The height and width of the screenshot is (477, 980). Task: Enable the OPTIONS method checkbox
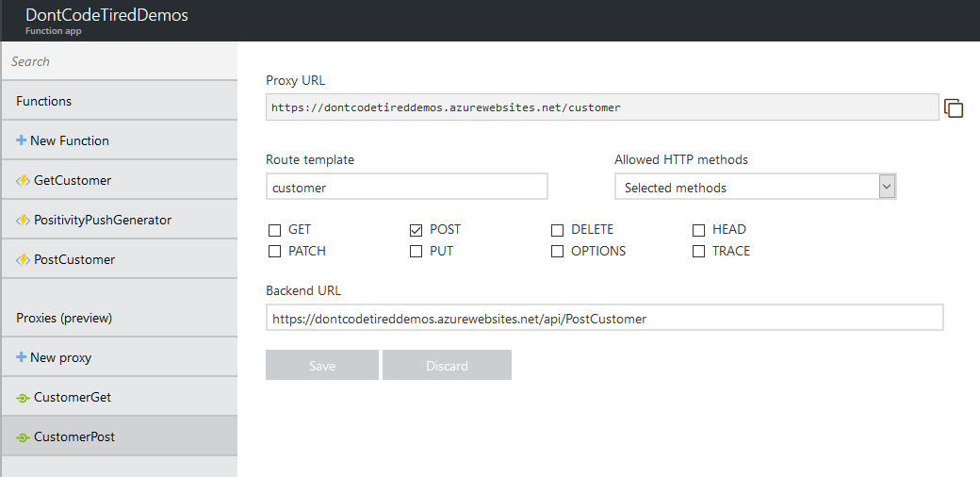tap(557, 252)
